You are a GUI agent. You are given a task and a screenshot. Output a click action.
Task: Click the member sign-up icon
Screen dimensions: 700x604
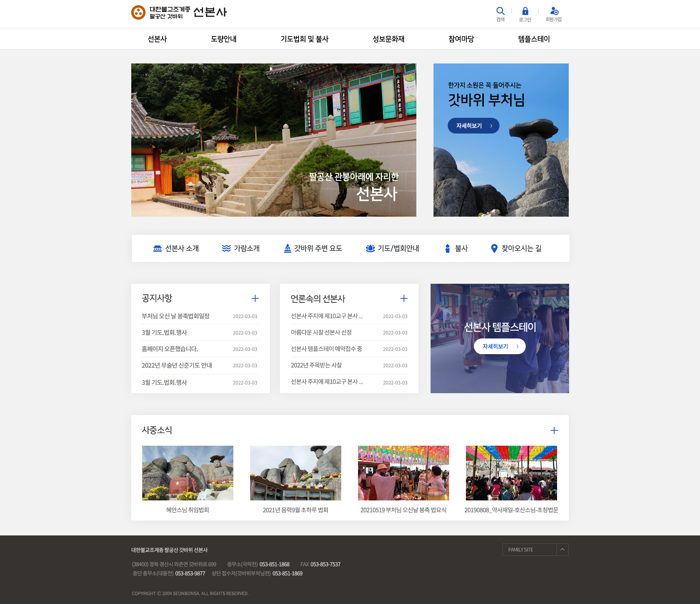point(554,11)
